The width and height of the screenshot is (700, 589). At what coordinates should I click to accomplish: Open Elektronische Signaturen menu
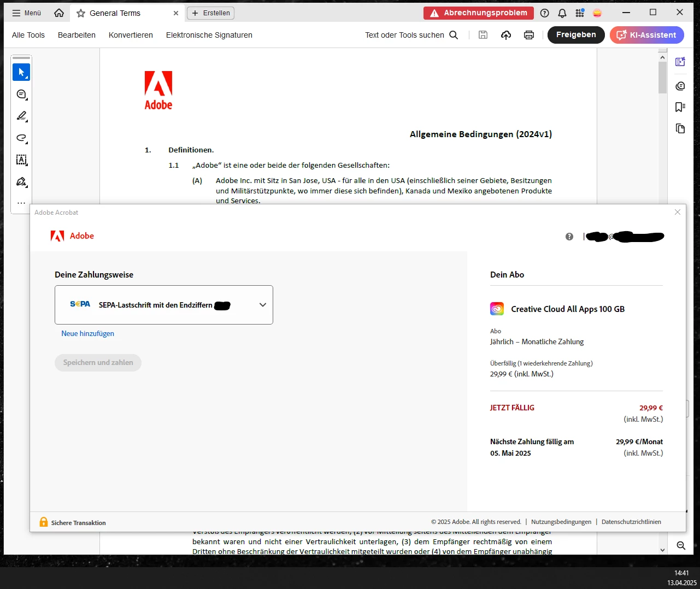click(x=209, y=35)
